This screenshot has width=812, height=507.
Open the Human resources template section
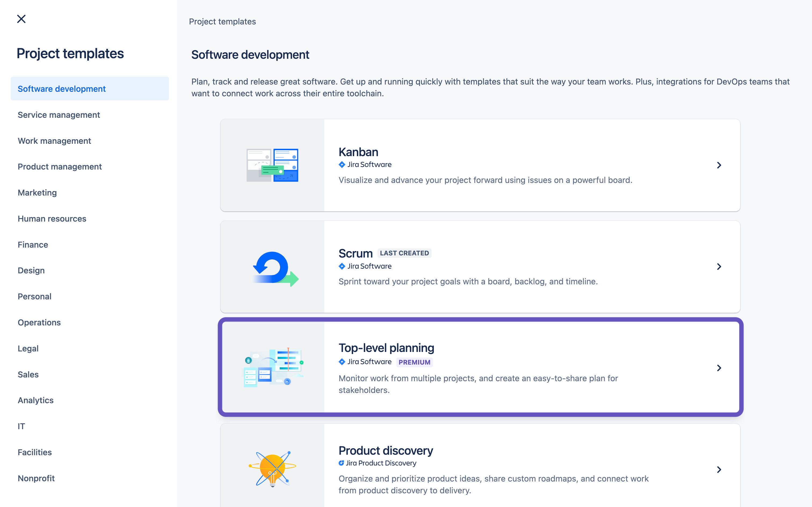(x=52, y=218)
